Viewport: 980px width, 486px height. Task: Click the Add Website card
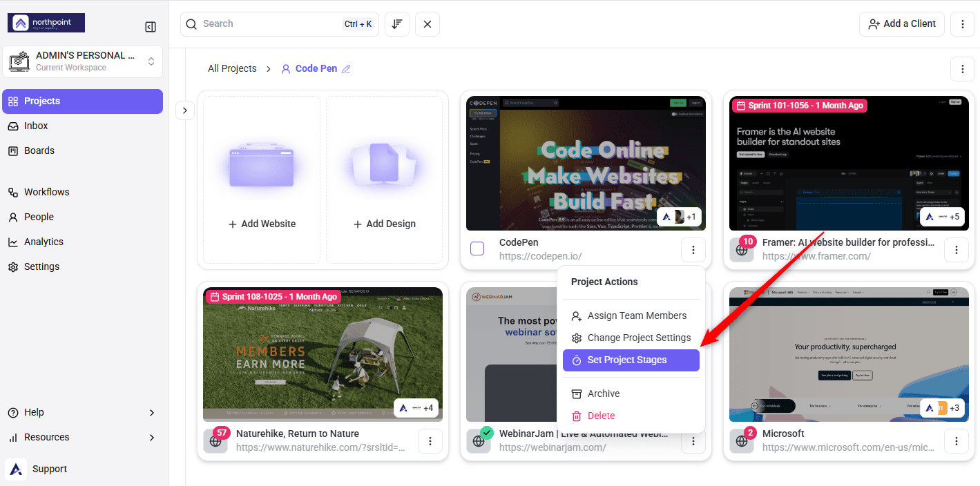(x=262, y=179)
